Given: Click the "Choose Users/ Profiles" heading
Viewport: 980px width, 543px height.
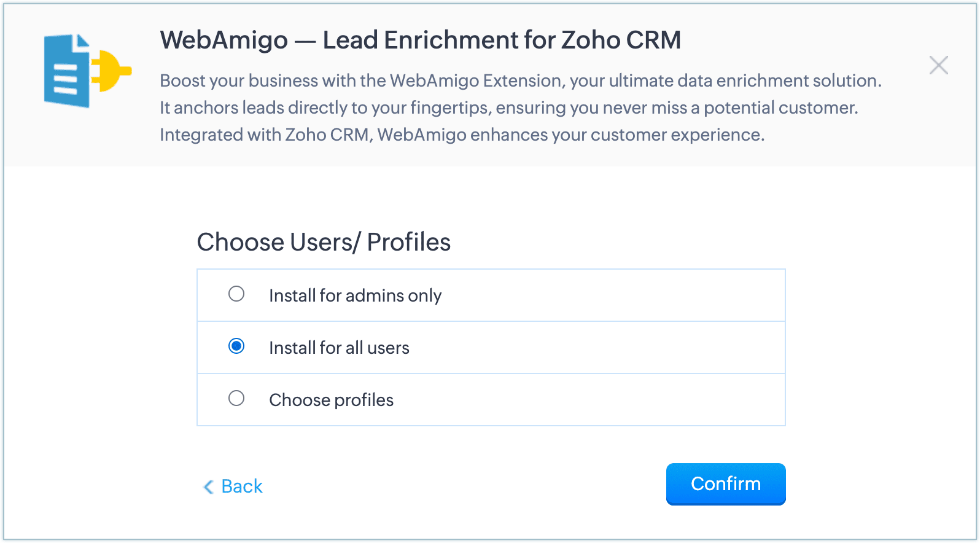Looking at the screenshot, I should pyautogui.click(x=324, y=242).
